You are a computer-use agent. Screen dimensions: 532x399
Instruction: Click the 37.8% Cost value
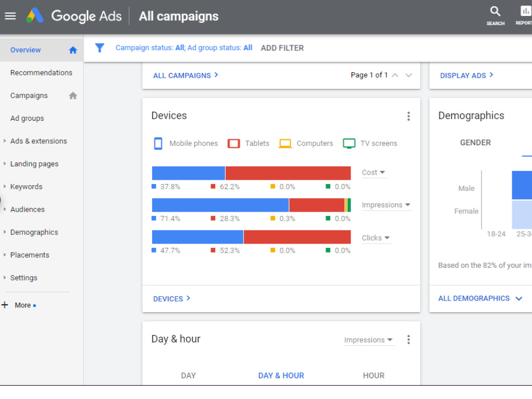click(x=170, y=187)
